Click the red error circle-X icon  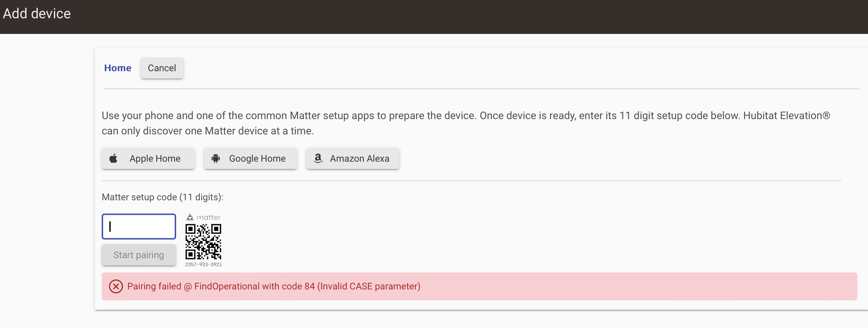point(116,286)
